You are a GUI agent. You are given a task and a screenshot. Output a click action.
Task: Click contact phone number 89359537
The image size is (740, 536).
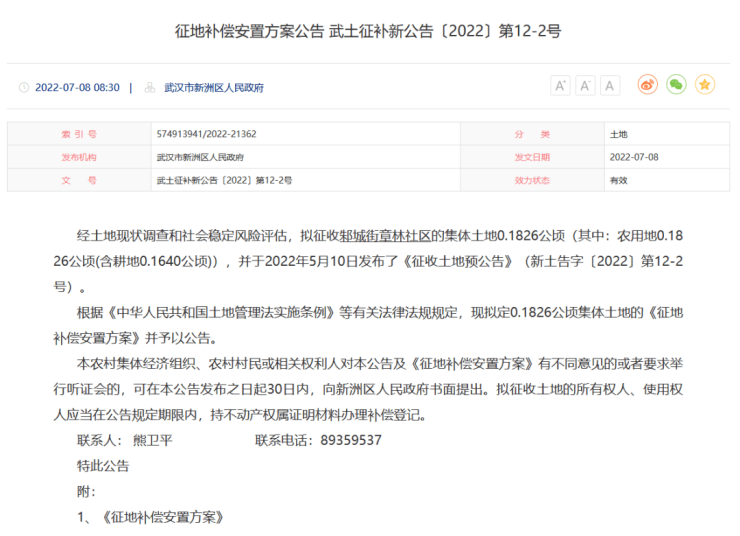pyautogui.click(x=351, y=440)
